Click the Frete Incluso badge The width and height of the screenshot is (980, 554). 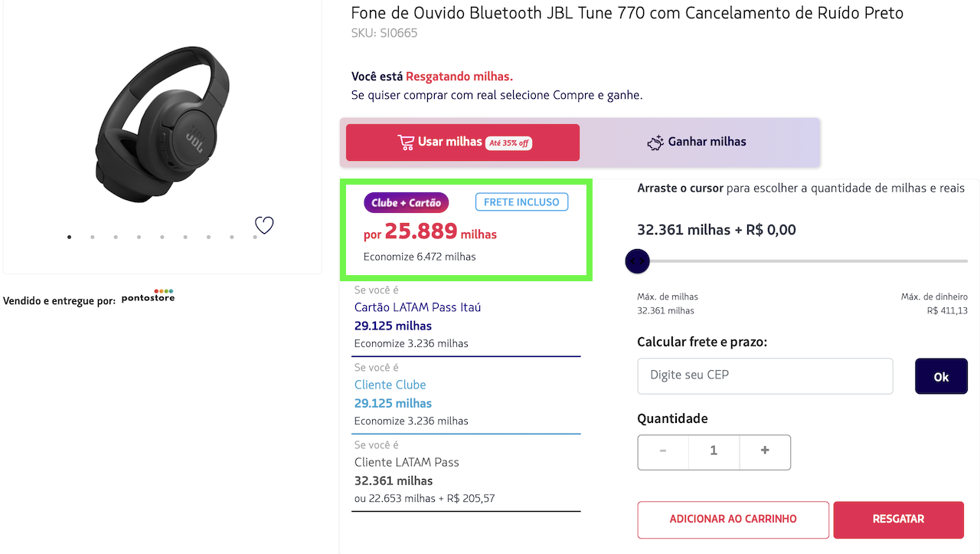tap(521, 202)
